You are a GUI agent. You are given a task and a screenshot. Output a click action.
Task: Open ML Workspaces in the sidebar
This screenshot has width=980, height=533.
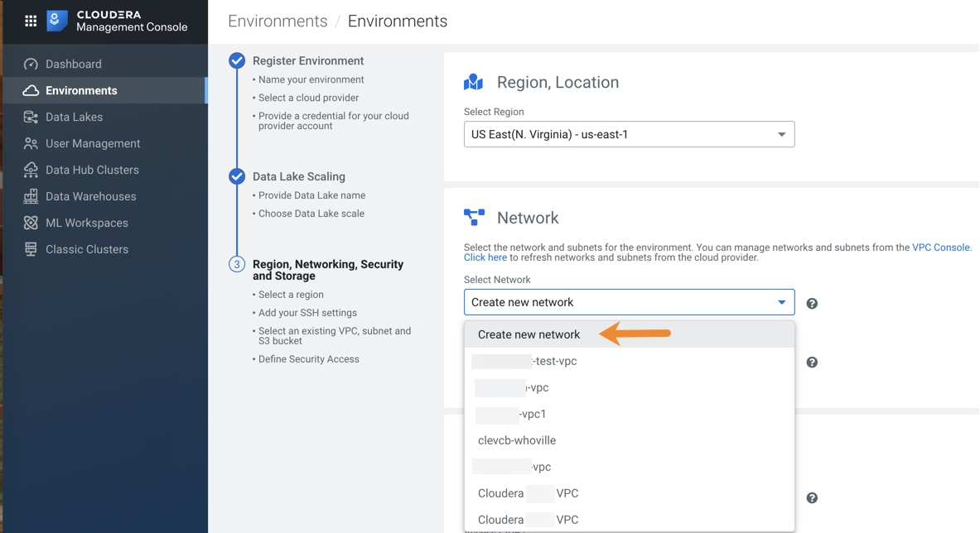pos(105,223)
